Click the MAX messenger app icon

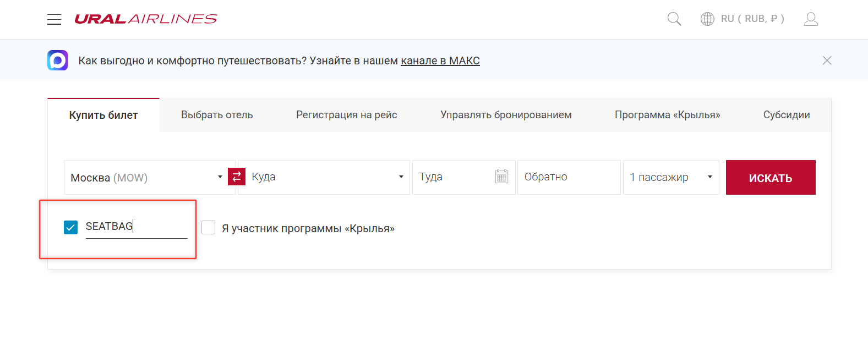point(58,61)
